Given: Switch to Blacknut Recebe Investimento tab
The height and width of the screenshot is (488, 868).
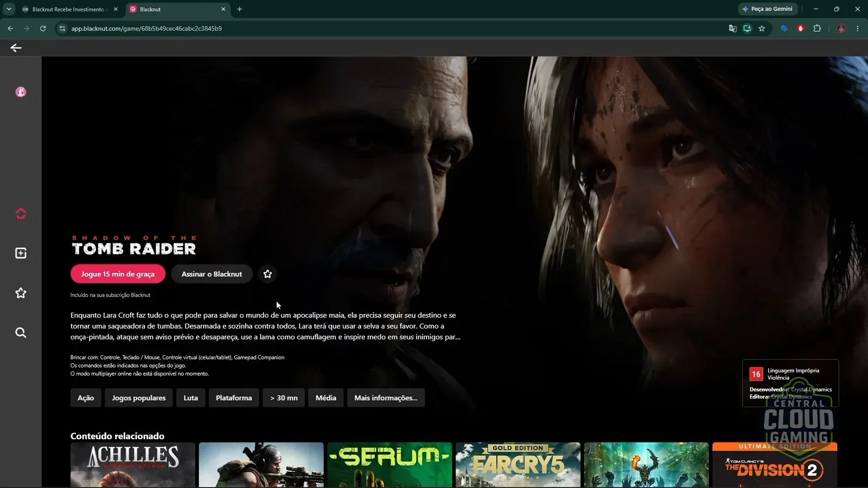Looking at the screenshot, I should coord(69,9).
